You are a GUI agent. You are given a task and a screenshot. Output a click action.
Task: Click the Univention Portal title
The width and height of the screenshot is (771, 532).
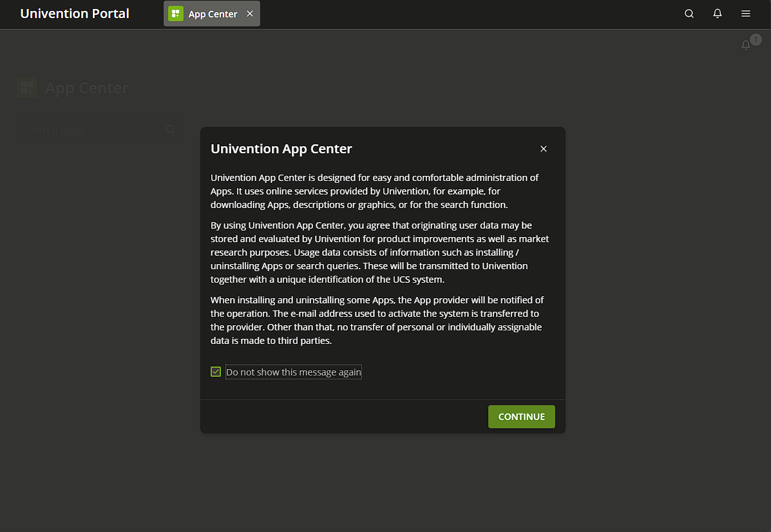75,14
